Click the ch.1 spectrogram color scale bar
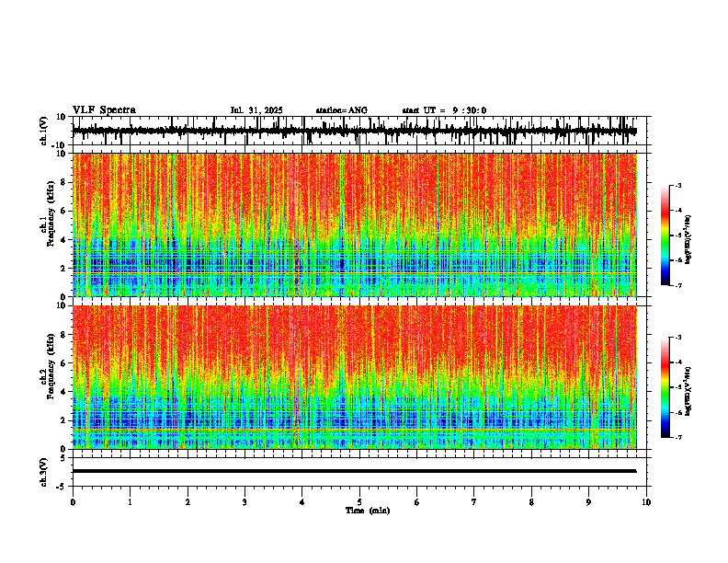This screenshot has width=728, height=563. click(x=665, y=236)
